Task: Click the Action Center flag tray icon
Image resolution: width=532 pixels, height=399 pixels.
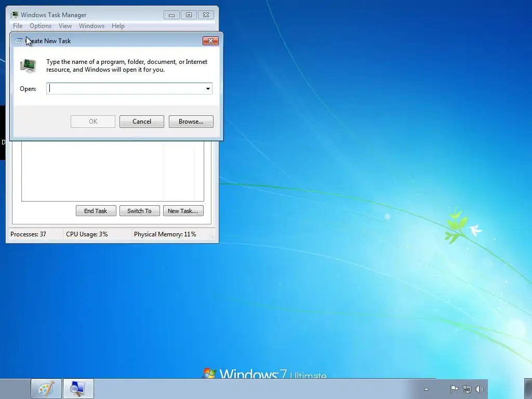Action: (x=454, y=389)
